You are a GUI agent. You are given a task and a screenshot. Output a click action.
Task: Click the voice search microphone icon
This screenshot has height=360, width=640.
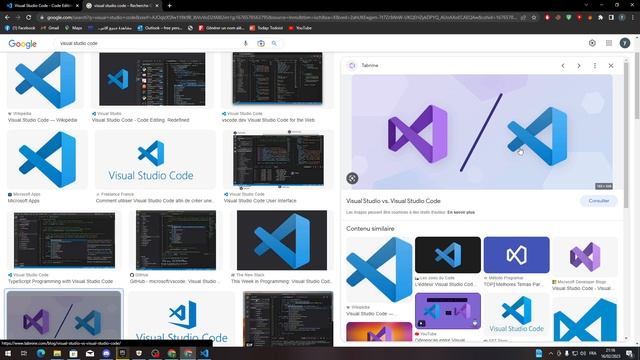[245, 43]
